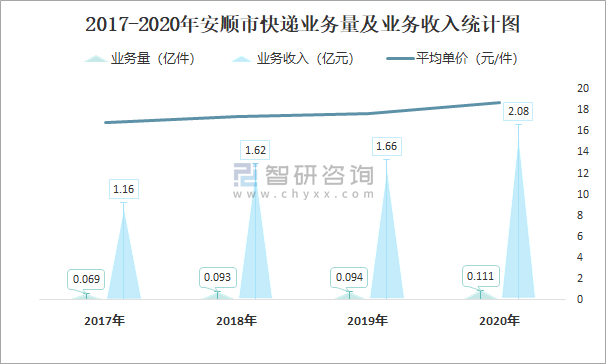The width and height of the screenshot is (606, 364).
Task: Click the 0.111 volume callout label
Action: coord(480,276)
